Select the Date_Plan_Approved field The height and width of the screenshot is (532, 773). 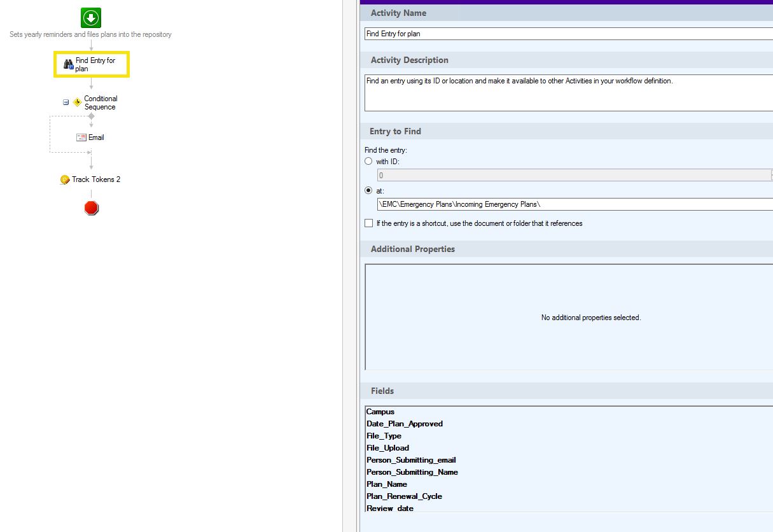(x=405, y=424)
